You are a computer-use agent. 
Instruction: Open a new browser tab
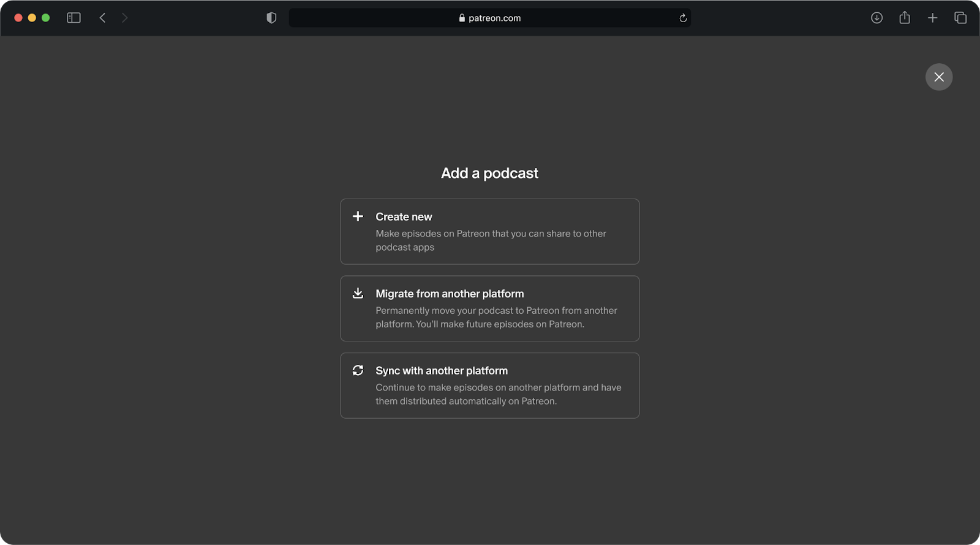pos(933,18)
